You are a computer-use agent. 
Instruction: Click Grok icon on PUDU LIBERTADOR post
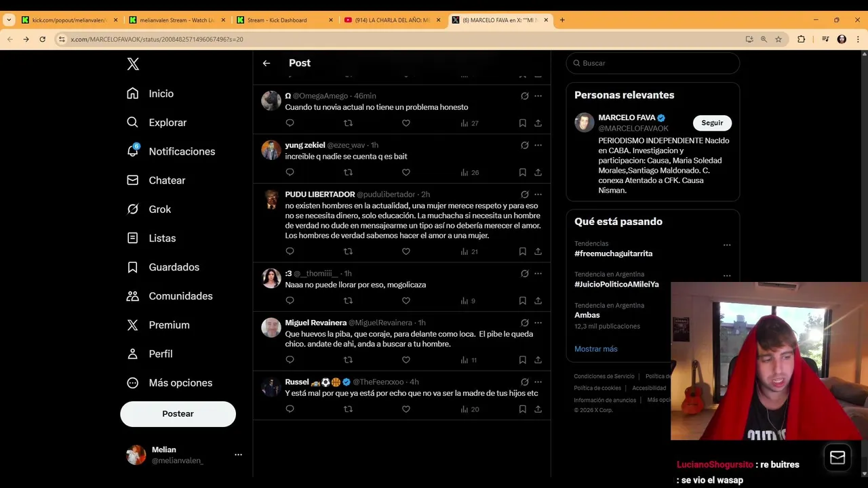pos(524,195)
